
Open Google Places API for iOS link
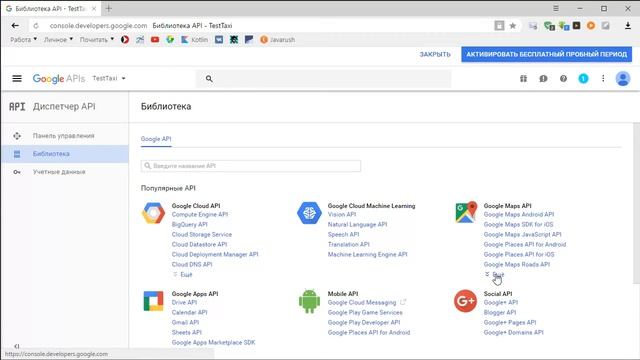[x=519, y=254]
